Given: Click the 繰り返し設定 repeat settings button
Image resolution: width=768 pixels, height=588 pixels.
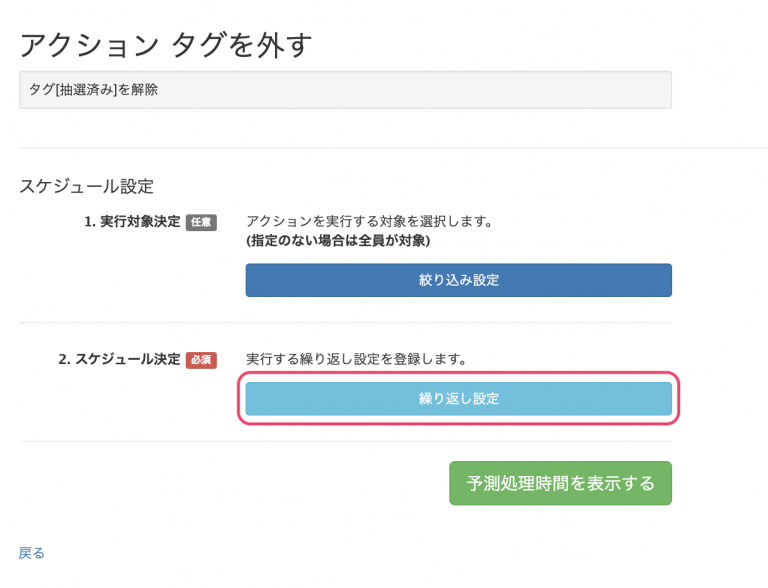Looking at the screenshot, I should 458,399.
